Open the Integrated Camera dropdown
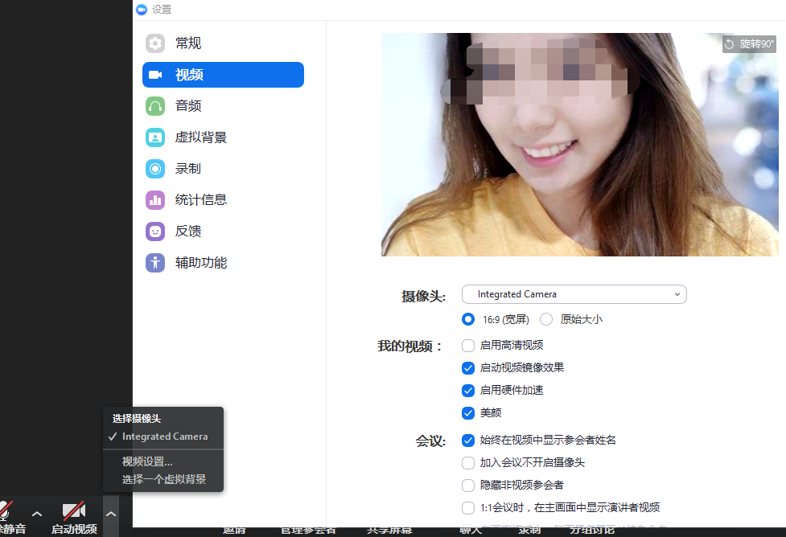 tap(574, 294)
